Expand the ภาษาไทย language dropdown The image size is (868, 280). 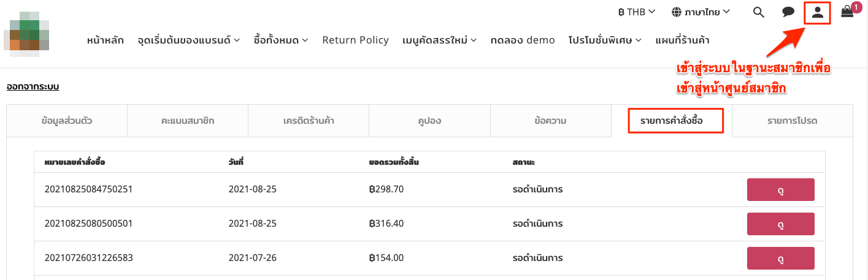point(701,12)
